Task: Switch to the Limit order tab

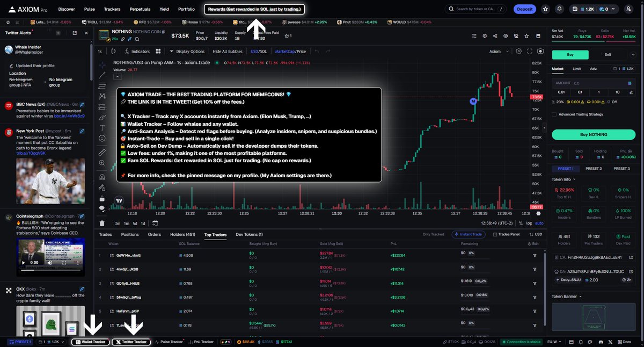Action: 576,69
